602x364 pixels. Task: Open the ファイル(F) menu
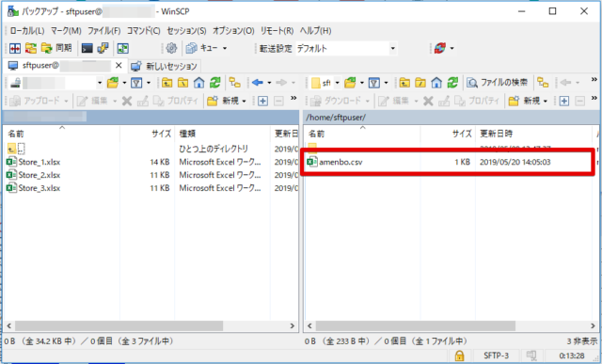coord(104,31)
